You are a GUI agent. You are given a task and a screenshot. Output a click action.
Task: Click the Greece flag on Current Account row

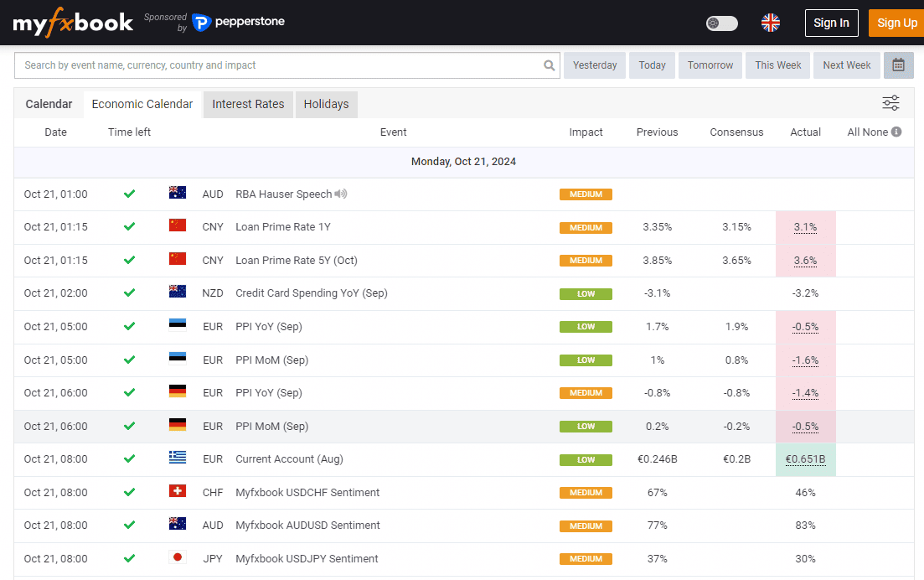(x=178, y=458)
